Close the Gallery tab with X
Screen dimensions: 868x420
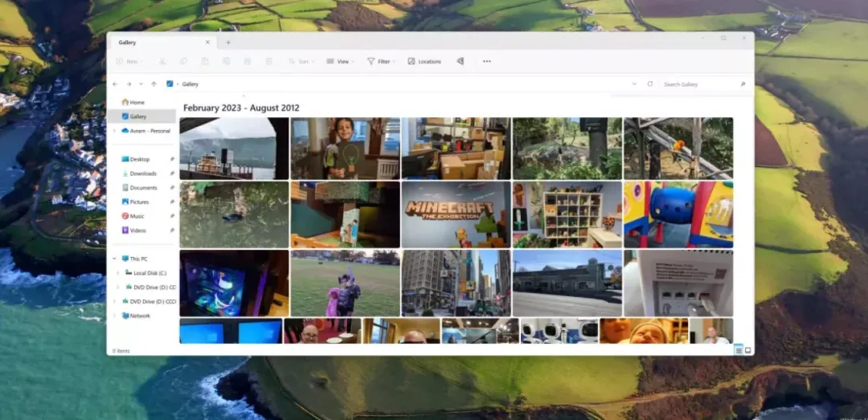[x=207, y=42]
